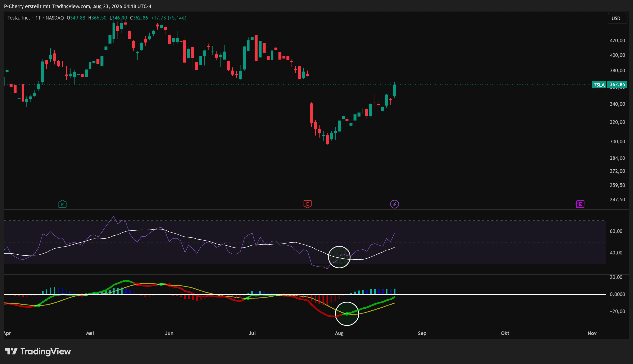The image size is (633, 364).
Task: Open the purple lightning bolt event marker
Action: click(x=395, y=204)
